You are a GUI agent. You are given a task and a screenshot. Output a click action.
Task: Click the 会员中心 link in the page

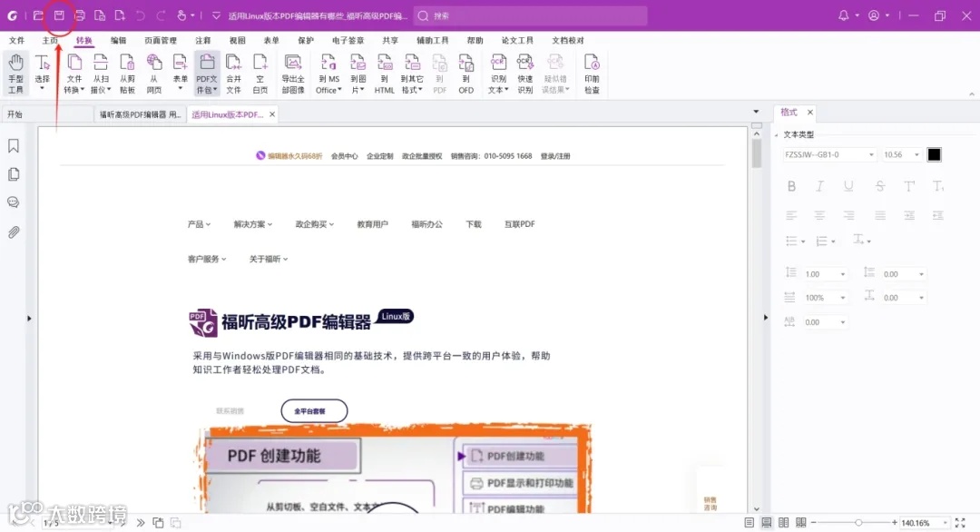tap(345, 156)
